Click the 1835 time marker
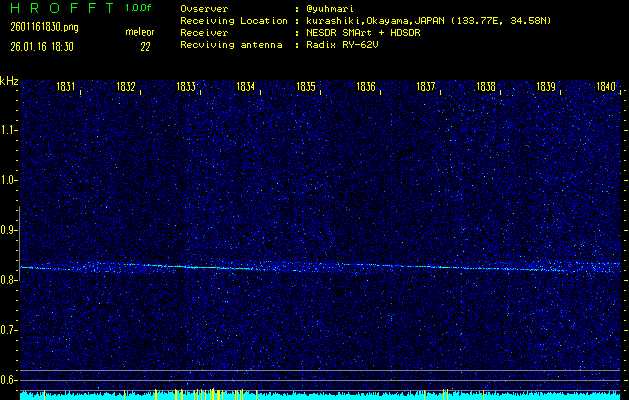 306,88
